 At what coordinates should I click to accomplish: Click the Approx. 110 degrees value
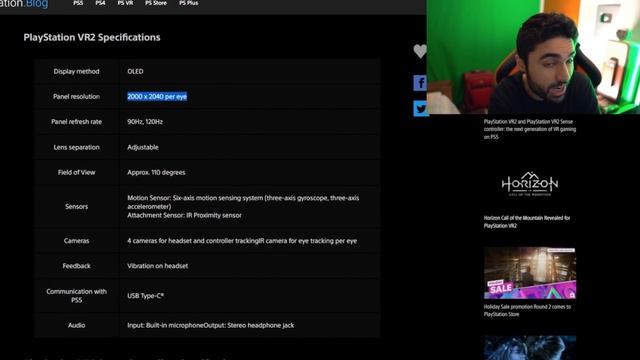coord(156,173)
